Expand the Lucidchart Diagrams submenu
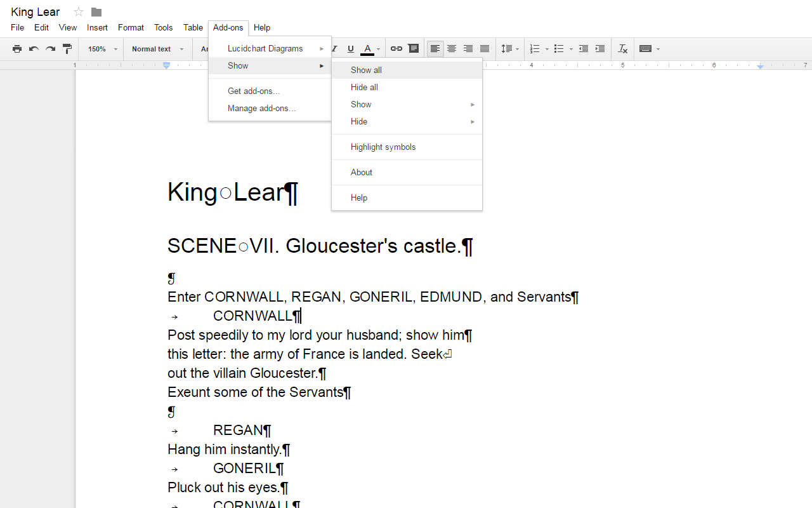Viewport: 812px width, 508px height. coord(270,48)
